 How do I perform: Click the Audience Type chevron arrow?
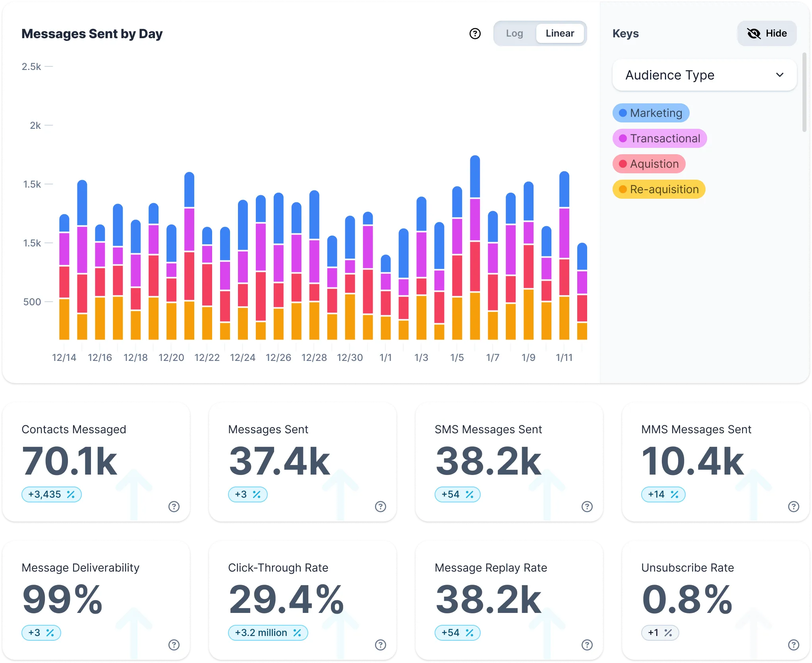(780, 75)
